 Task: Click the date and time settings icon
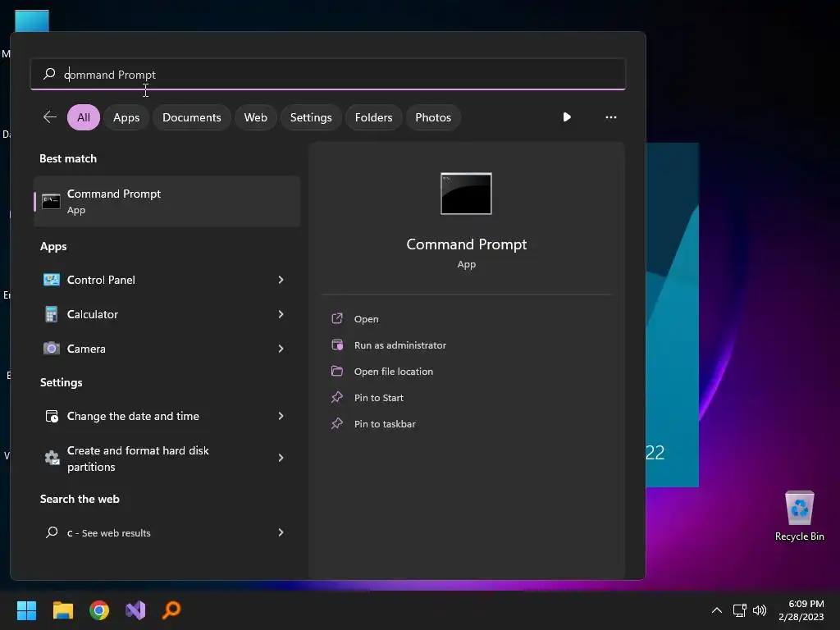tap(52, 416)
